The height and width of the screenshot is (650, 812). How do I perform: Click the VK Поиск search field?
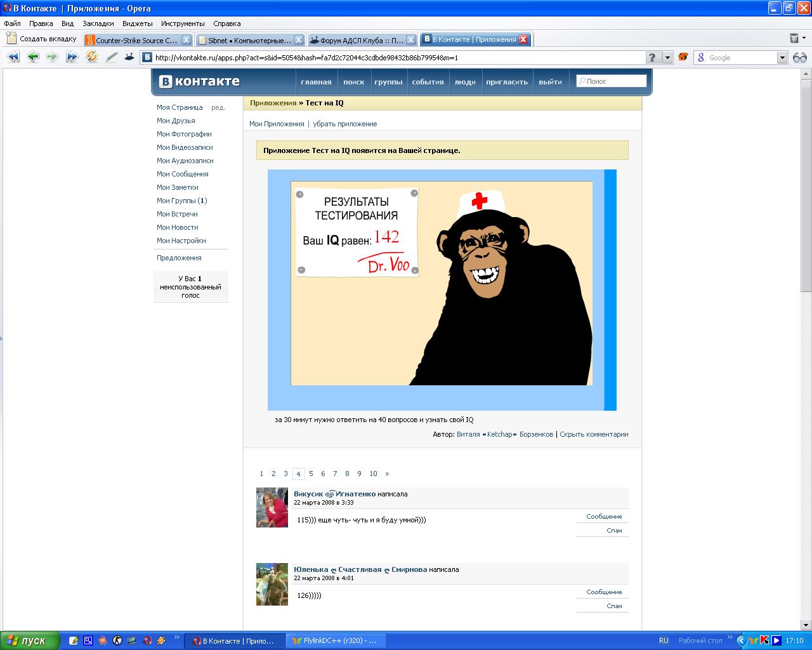(x=612, y=81)
